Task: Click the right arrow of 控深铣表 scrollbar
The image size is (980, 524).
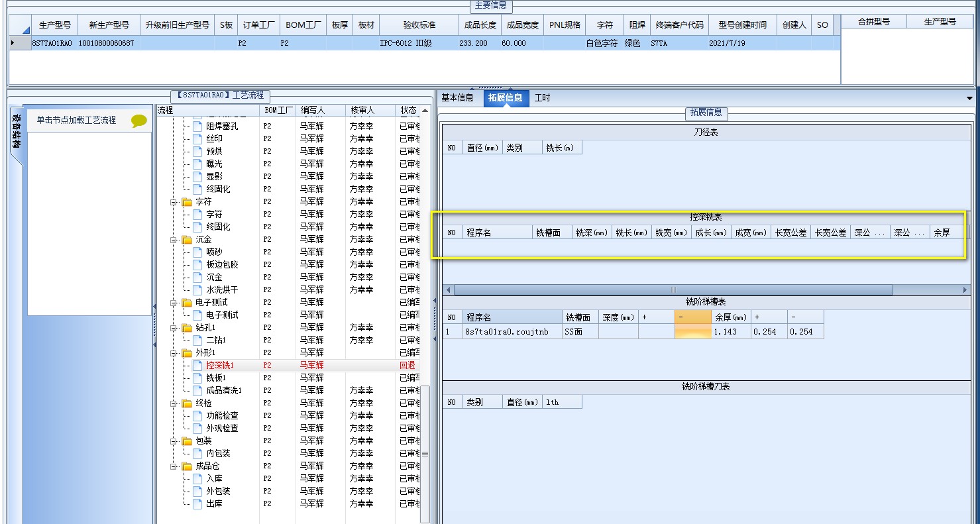Action: [x=965, y=290]
